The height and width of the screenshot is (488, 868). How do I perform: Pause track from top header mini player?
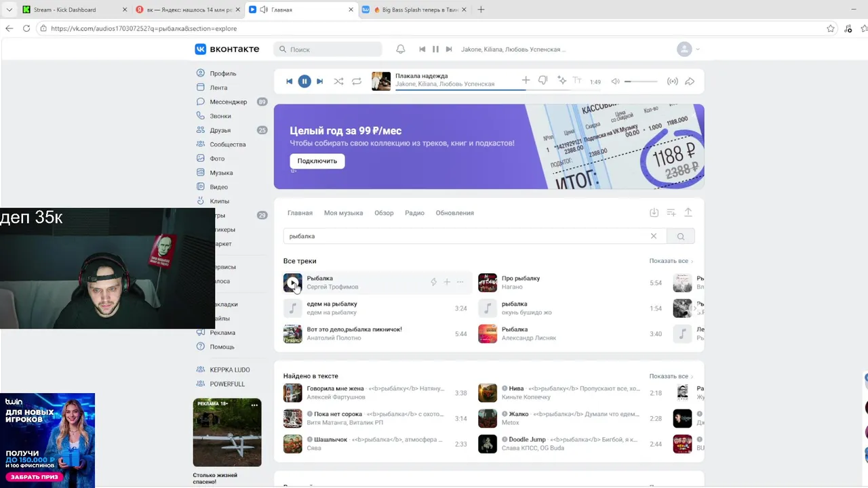tap(435, 49)
